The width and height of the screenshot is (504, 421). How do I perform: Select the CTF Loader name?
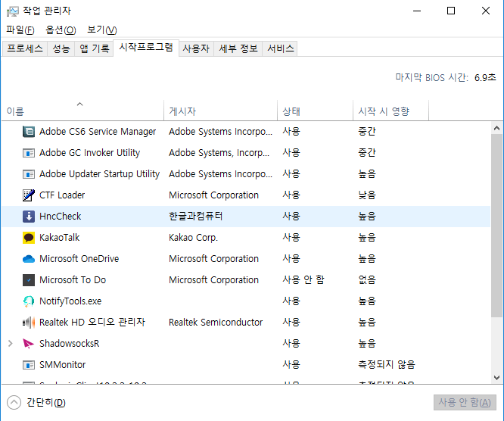(62, 195)
